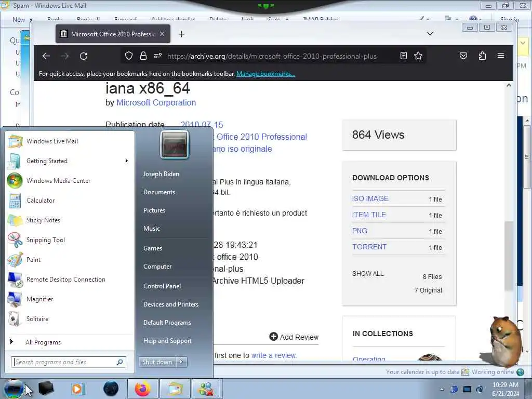Click SHOW ALL download files

tap(368, 273)
